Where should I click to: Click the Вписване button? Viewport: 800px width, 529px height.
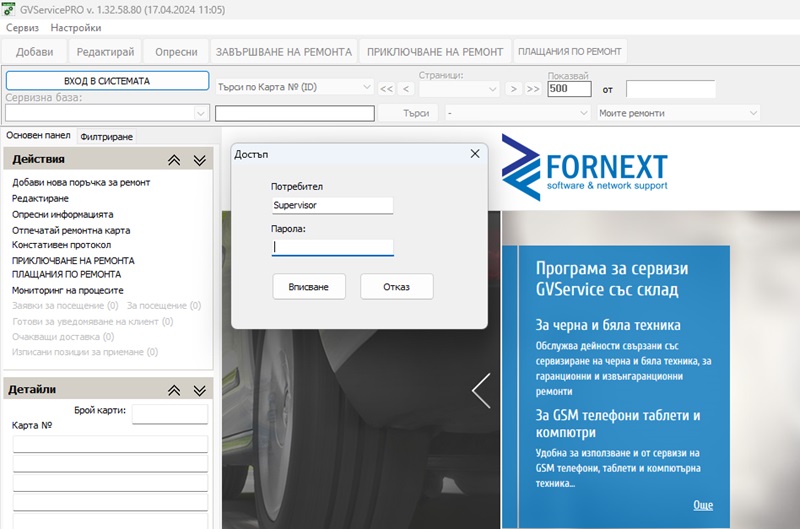click(309, 287)
